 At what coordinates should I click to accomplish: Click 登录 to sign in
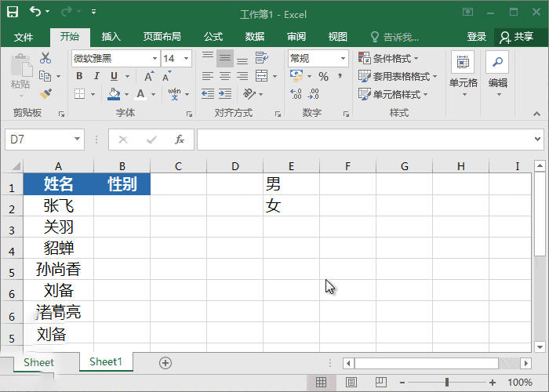477,37
